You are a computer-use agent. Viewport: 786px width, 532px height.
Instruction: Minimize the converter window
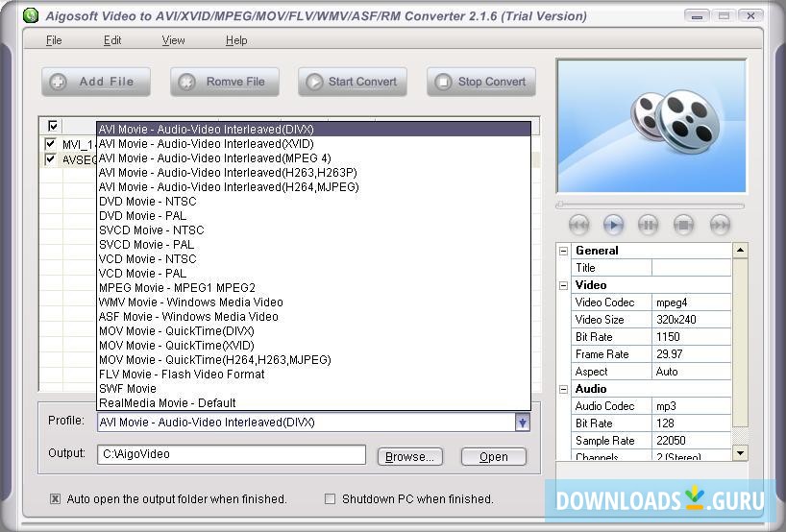(x=698, y=16)
